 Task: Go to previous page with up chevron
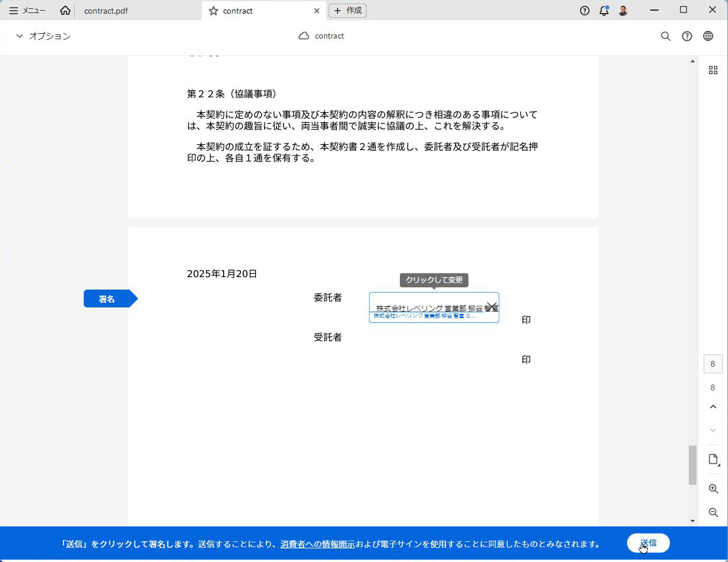713,407
